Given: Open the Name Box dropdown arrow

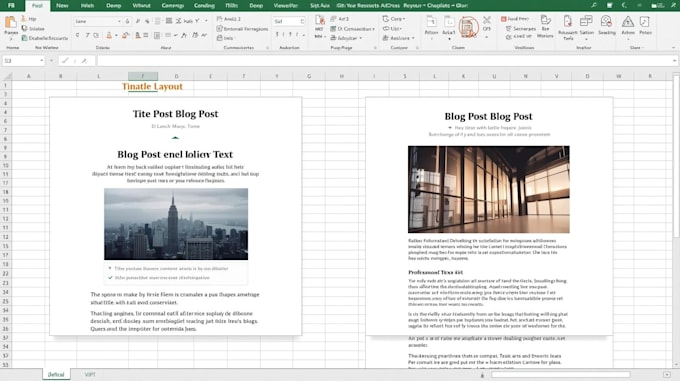Looking at the screenshot, I should 41,61.
